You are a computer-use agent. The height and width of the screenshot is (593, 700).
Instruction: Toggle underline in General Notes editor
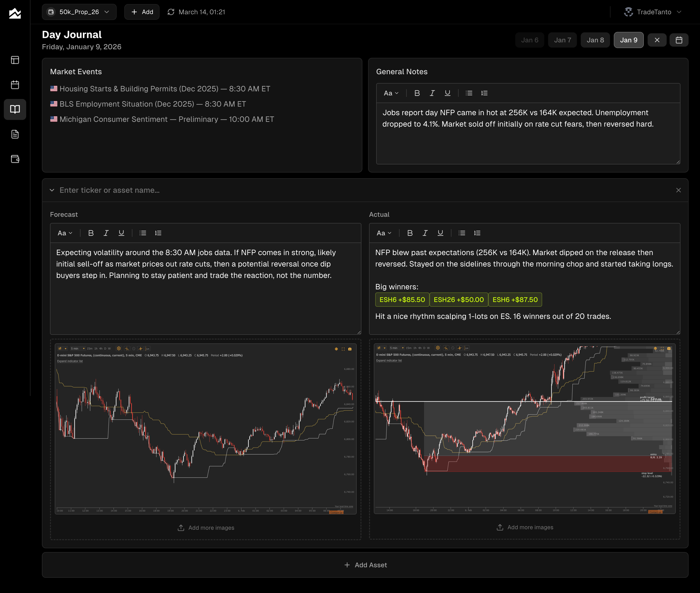click(447, 93)
